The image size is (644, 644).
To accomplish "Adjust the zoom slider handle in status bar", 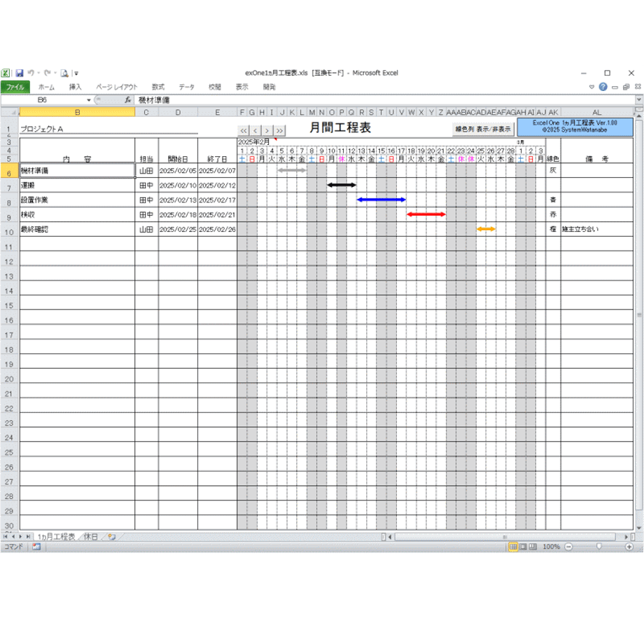I will coord(599,547).
